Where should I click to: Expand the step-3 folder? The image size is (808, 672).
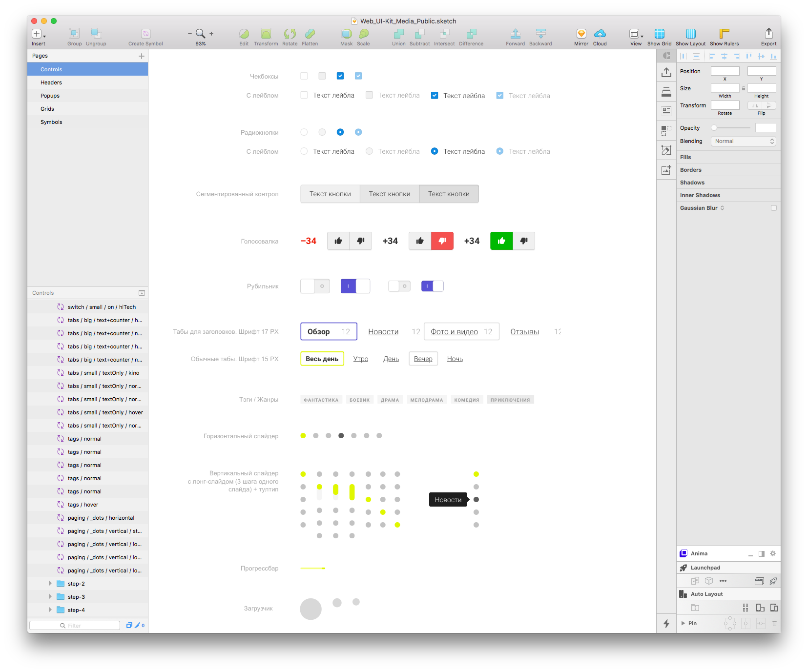pos(50,596)
